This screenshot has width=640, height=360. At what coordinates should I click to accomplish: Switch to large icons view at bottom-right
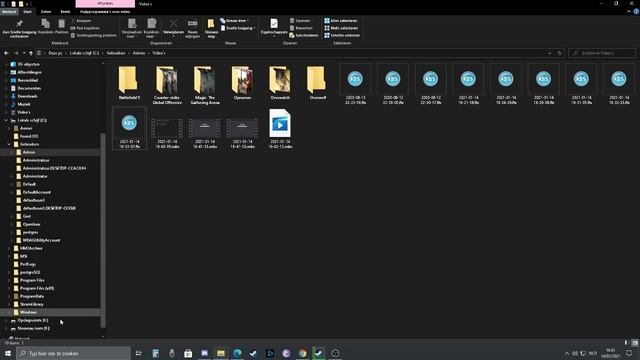tap(635, 343)
